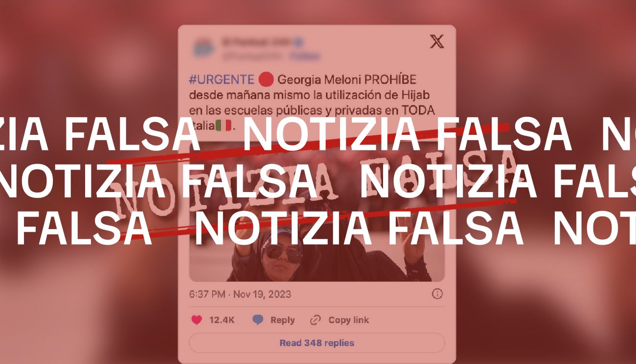Open Read 348 replies button
This screenshot has height=364, width=636.
pyautogui.click(x=317, y=343)
